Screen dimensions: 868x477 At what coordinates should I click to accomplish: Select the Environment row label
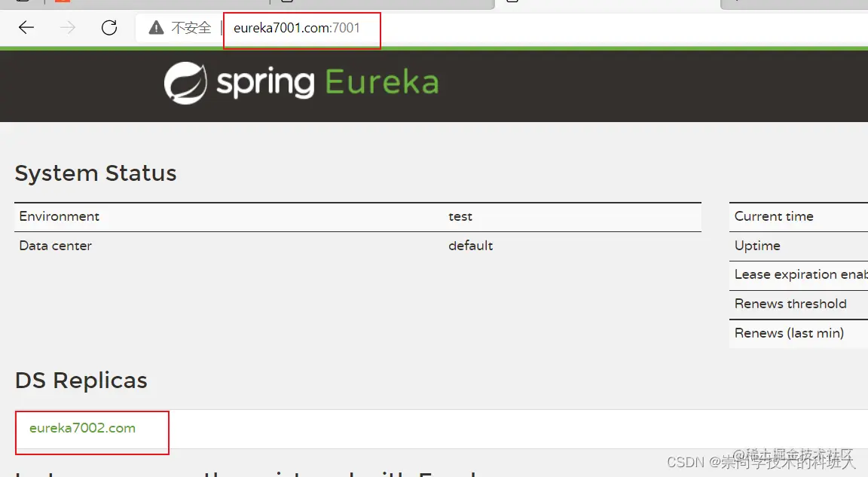pyautogui.click(x=60, y=216)
